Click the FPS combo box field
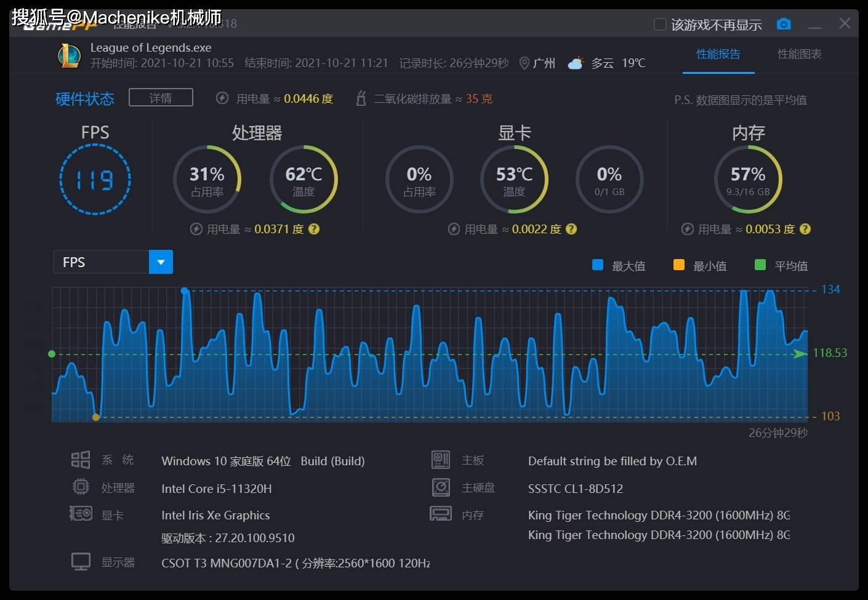Viewport: 868px width, 600px height. click(x=102, y=262)
